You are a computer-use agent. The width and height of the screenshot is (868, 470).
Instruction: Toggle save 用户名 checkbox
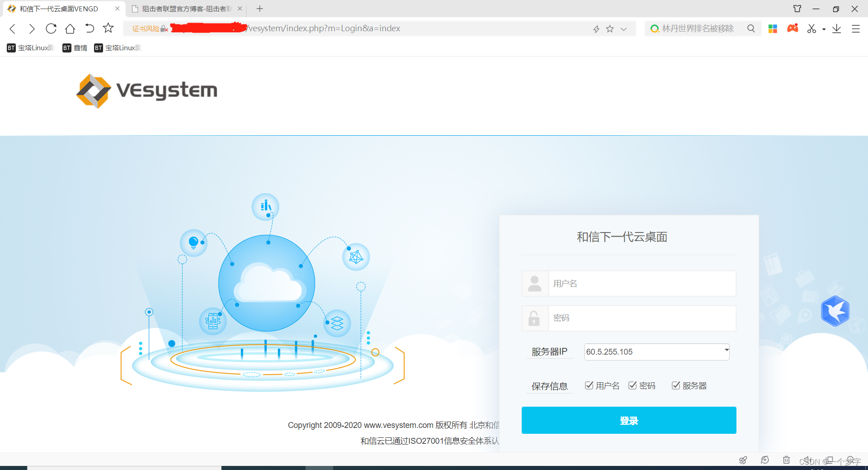(589, 385)
